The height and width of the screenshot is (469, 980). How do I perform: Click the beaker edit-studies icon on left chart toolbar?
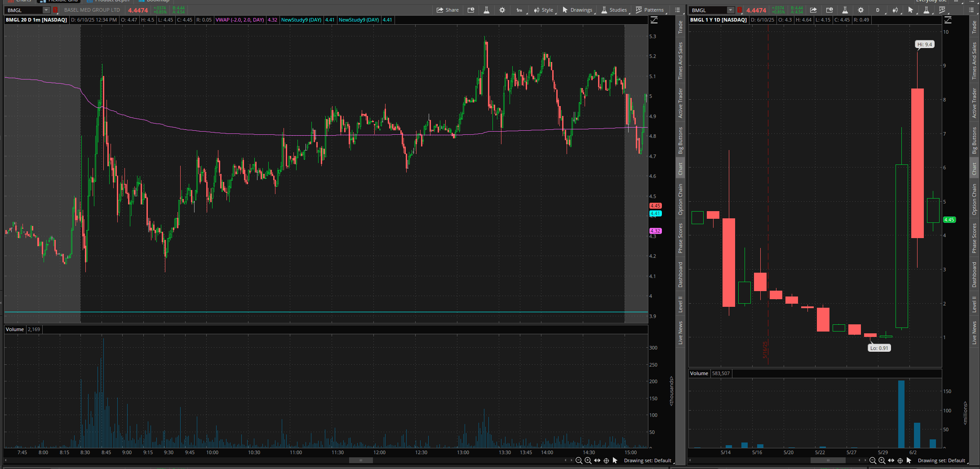point(486,10)
